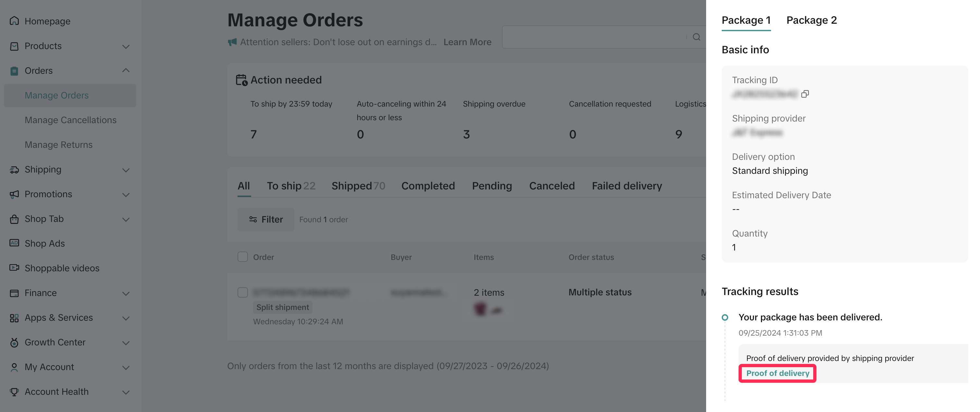Open the Proof of delivery link
The image size is (980, 412).
(x=778, y=373)
